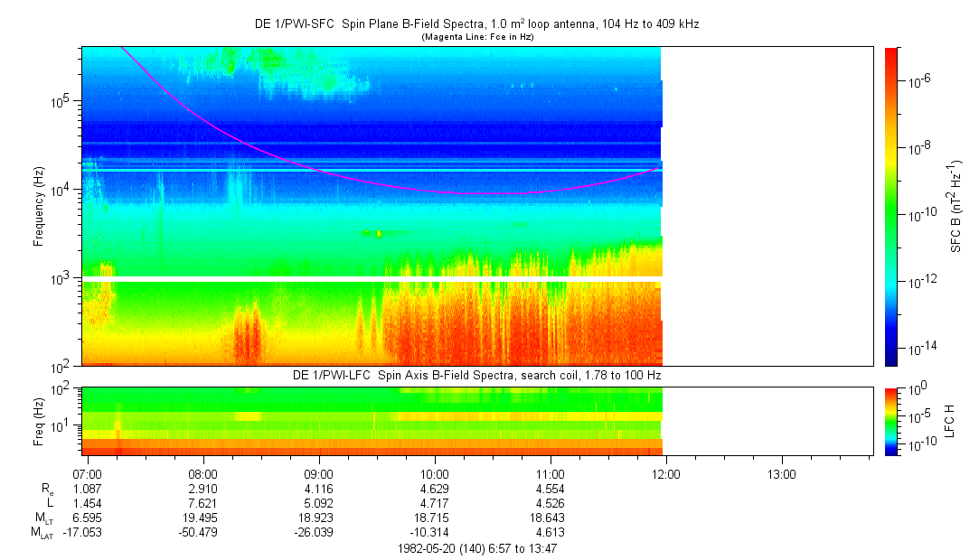Screen dimensions: 979x560
Task: Click the 'Frequency (Hz)' y-axis label
Action: click(x=39, y=206)
